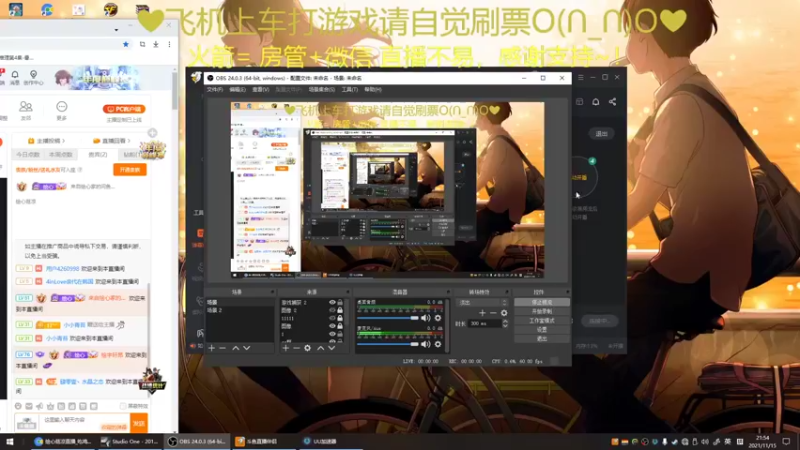Switch to 贵宾(2) tab in chat panel

click(x=97, y=154)
